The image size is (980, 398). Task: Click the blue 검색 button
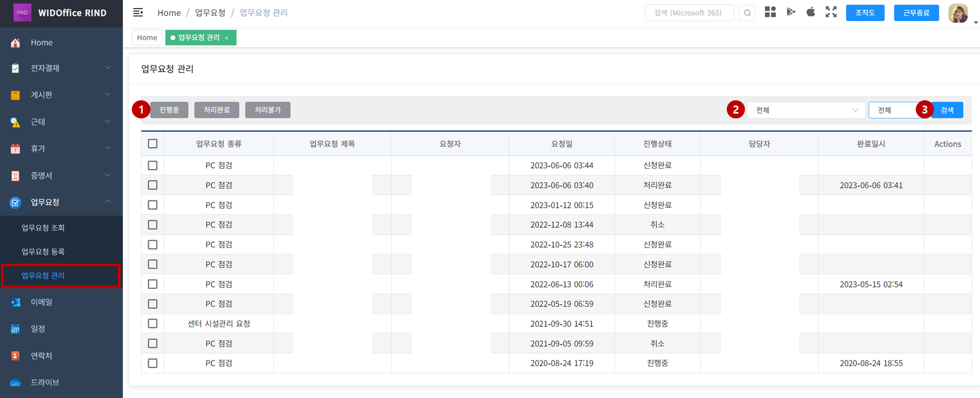pos(947,110)
